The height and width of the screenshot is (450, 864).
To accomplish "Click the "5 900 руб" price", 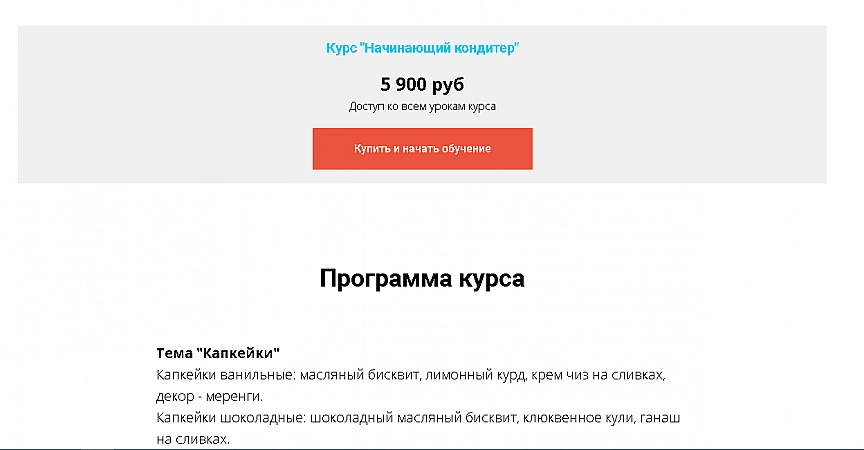I will coord(422,84).
